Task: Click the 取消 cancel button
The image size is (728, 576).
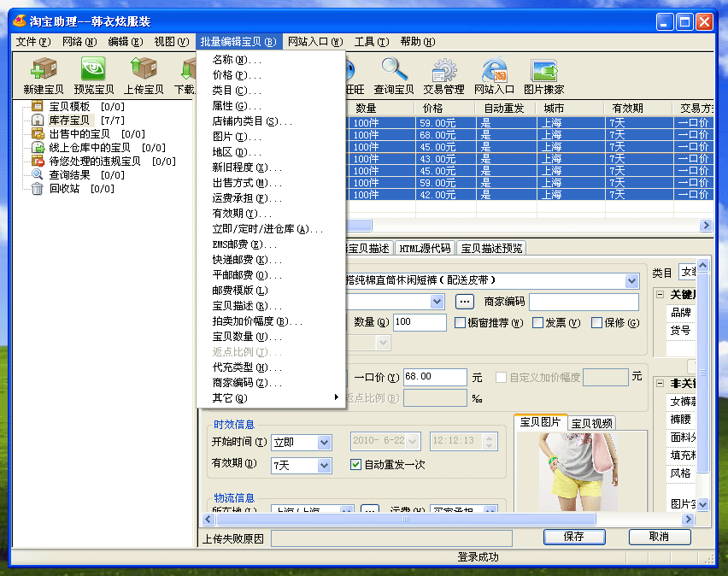Action: 658,537
